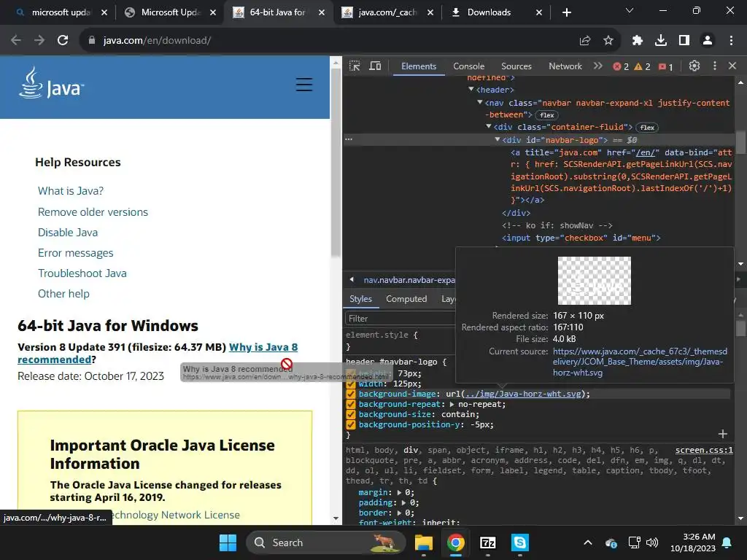Collapse the div navbar-logo node
747x560 pixels.
[x=497, y=139]
